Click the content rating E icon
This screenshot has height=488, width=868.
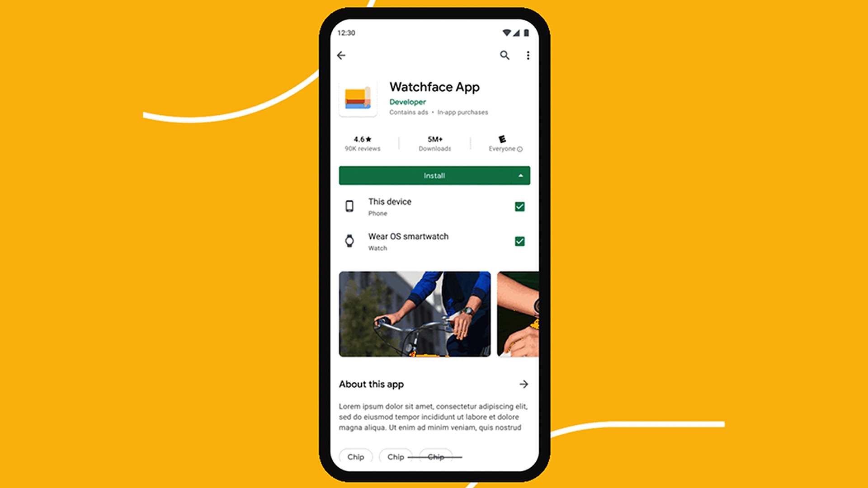[x=502, y=138]
